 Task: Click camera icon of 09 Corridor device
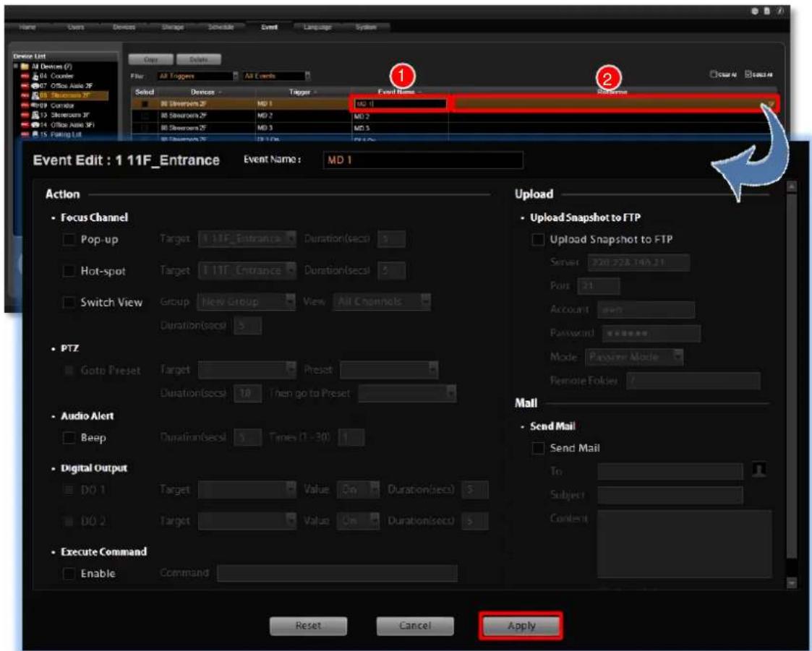pos(35,105)
